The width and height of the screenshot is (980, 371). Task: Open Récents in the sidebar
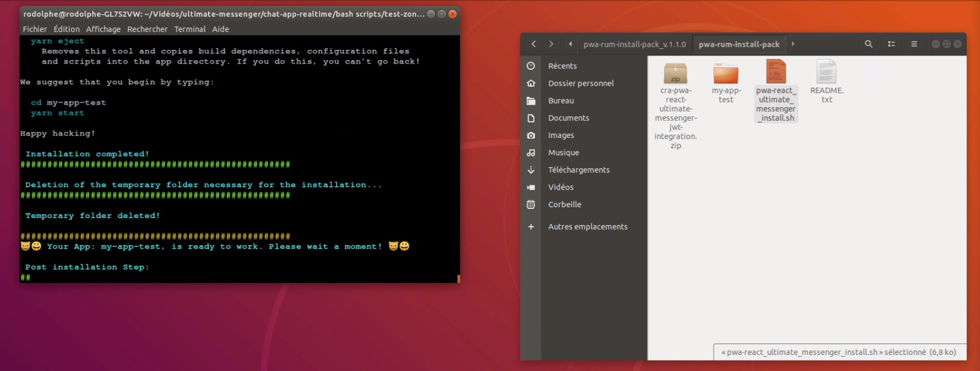click(562, 66)
